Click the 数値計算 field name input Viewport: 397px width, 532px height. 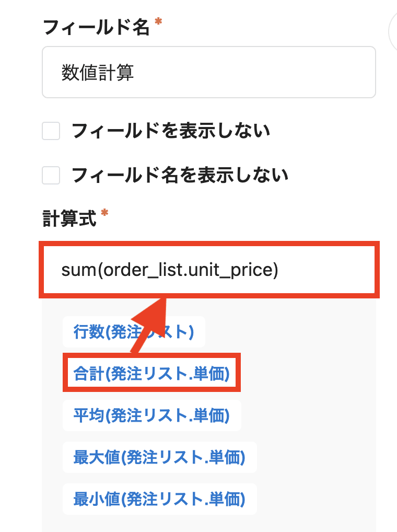click(209, 72)
